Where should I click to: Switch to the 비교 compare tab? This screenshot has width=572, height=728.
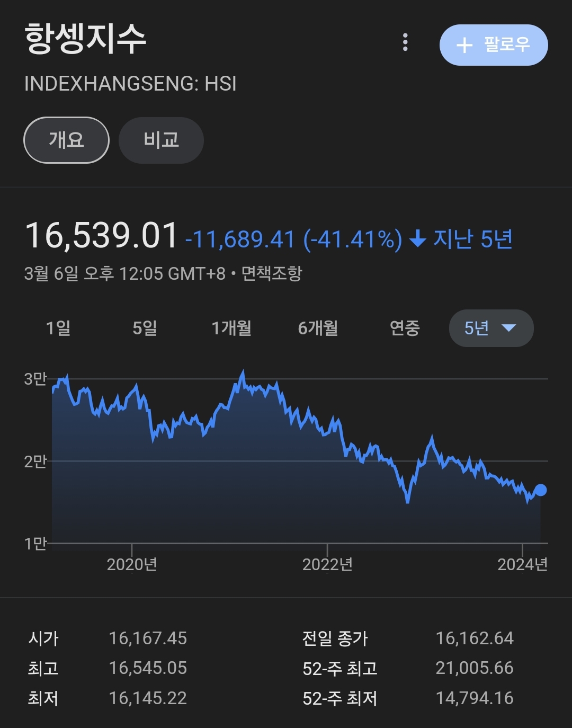[x=161, y=140]
